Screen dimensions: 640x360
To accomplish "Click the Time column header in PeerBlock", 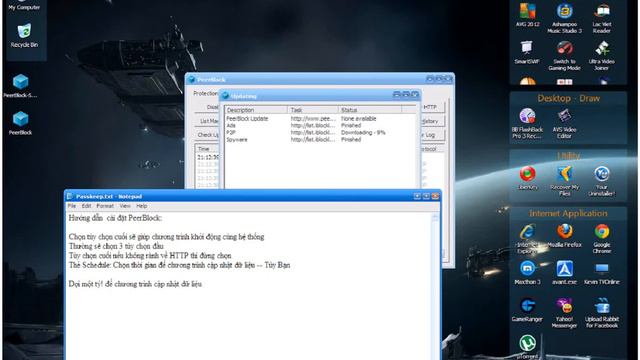I will [208, 149].
